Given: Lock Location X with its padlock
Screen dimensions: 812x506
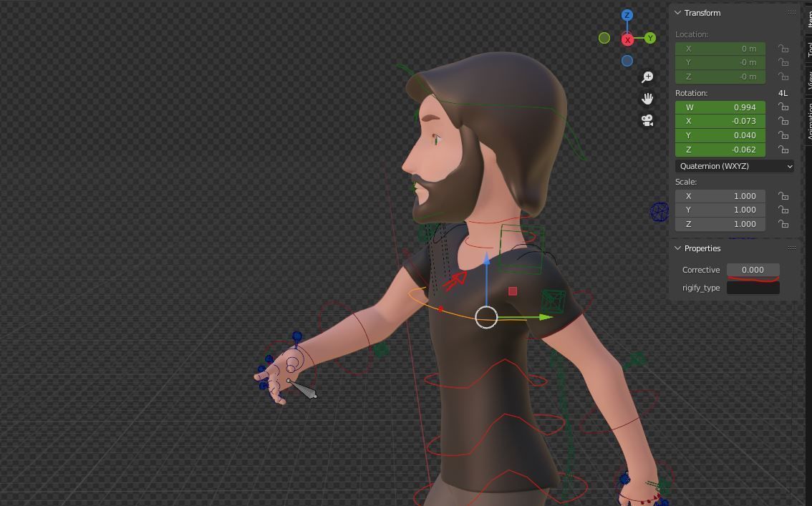Looking at the screenshot, I should [x=783, y=49].
